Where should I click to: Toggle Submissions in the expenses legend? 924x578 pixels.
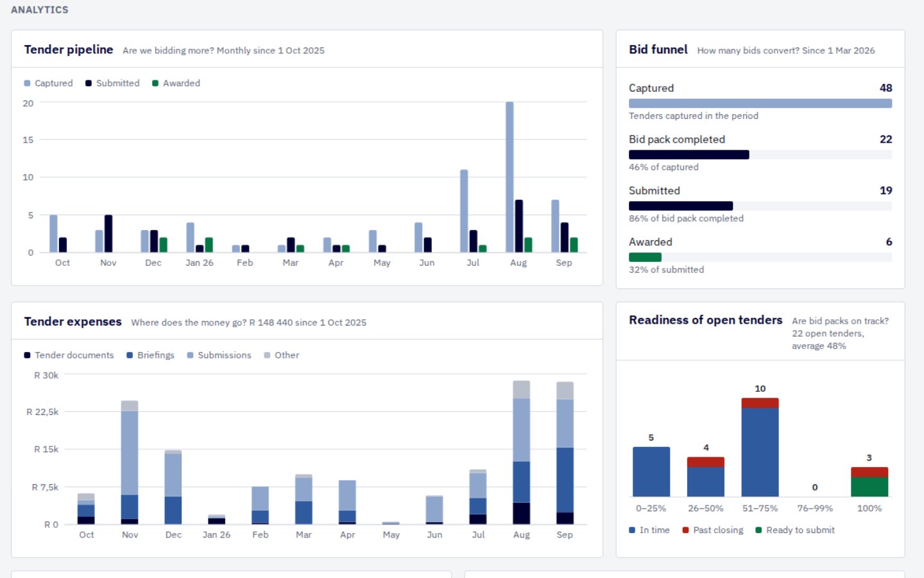click(x=219, y=355)
